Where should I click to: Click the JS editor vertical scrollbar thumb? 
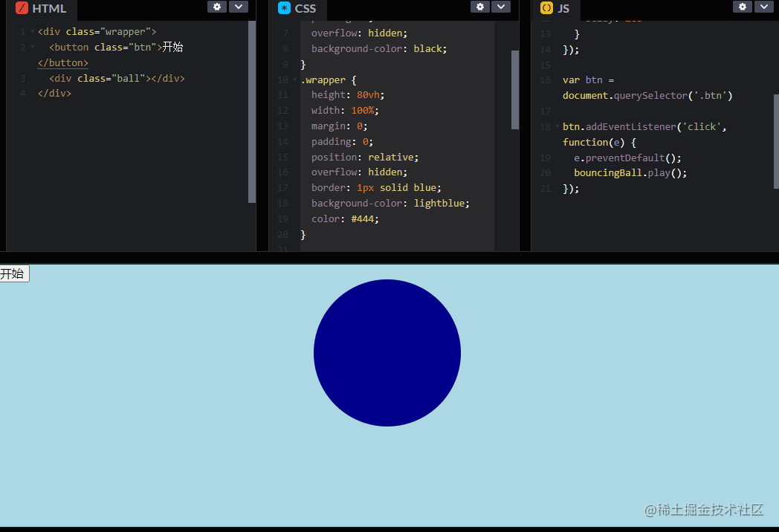click(777, 142)
